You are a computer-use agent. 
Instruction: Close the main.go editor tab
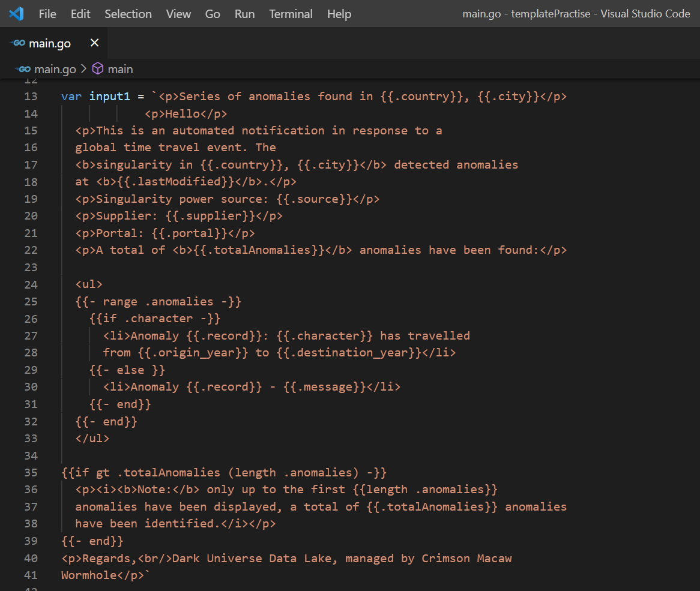pyautogui.click(x=94, y=43)
